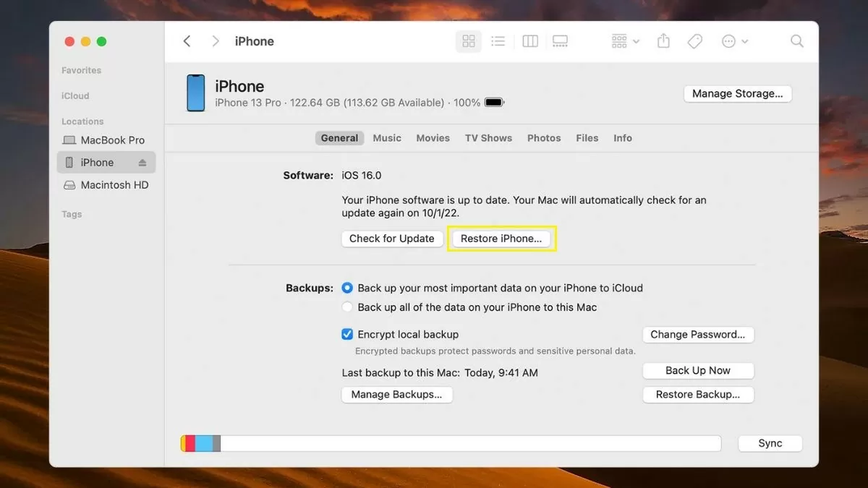Image resolution: width=868 pixels, height=488 pixels.
Task: Open Finder search with the magnifier icon
Action: [x=796, y=41]
